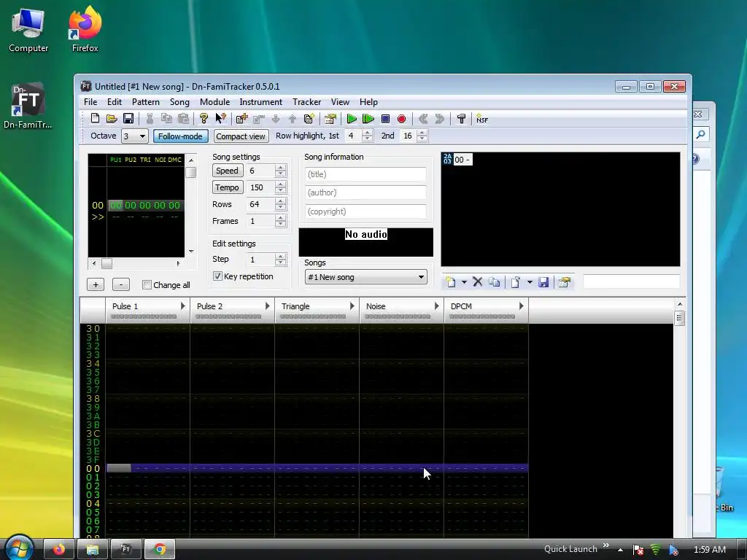Save the module with floppy icon

tap(128, 119)
